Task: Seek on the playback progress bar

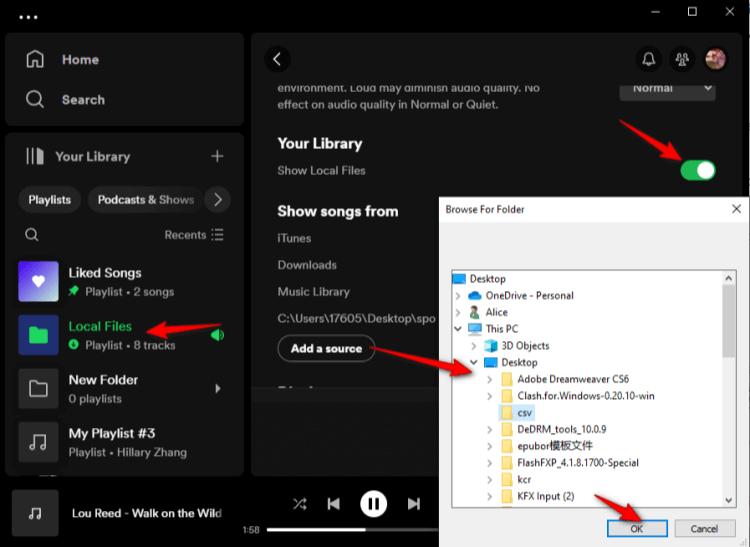Action: coord(353,529)
